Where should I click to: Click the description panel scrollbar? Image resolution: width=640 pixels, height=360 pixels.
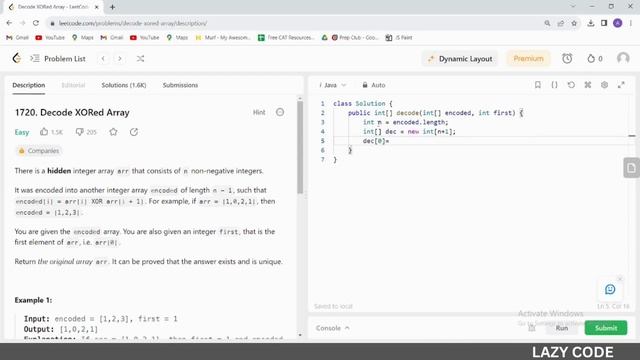(x=300, y=147)
